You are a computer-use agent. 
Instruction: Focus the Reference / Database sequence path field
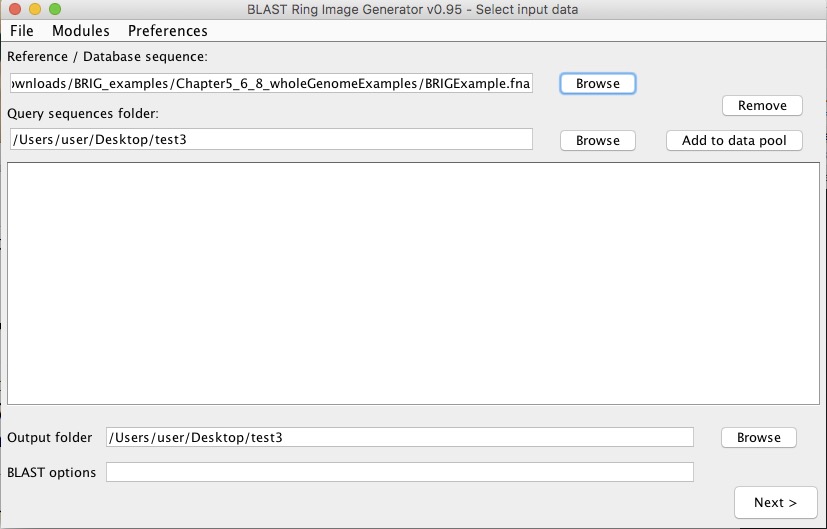pyautogui.click(x=271, y=83)
